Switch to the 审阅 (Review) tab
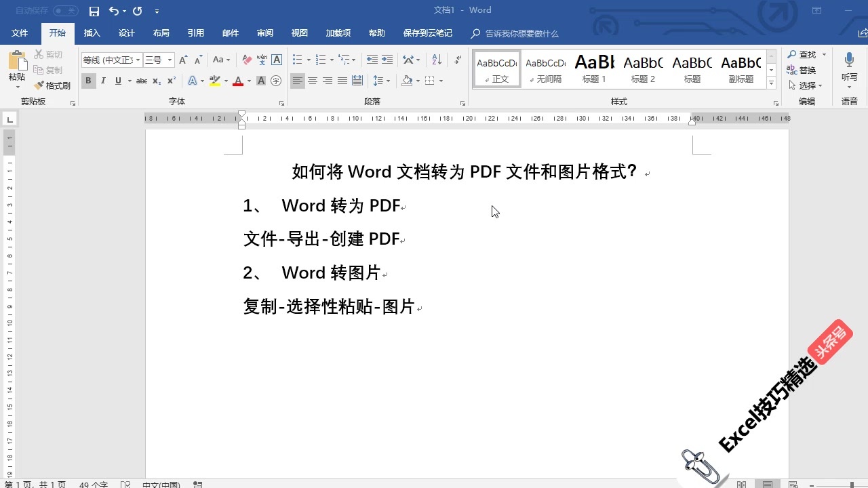Screen dimensions: 868x488 point(265,33)
